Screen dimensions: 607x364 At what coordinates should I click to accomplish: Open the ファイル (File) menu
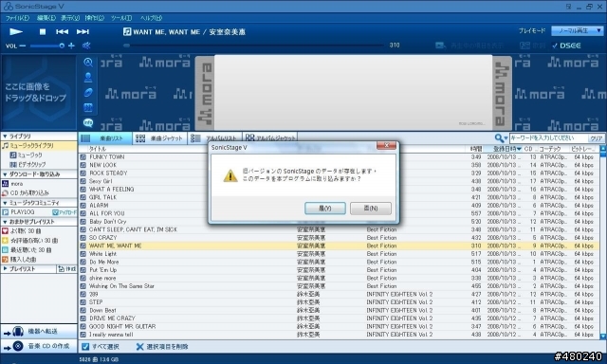(17, 18)
